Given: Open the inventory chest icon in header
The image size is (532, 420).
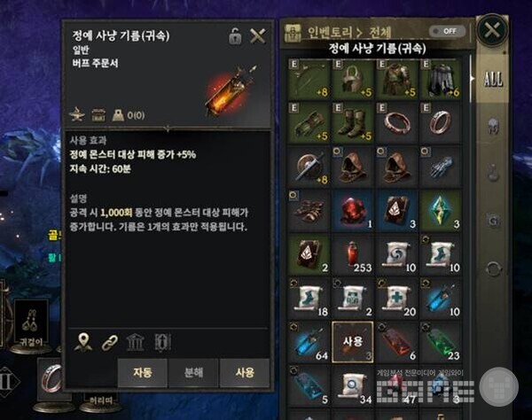Looking at the screenshot, I should pos(293,33).
